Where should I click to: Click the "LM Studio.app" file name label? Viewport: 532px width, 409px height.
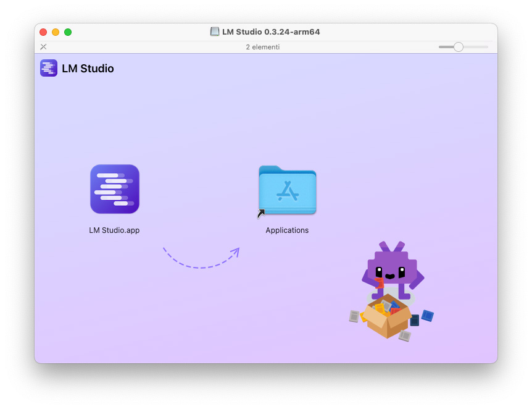point(114,230)
